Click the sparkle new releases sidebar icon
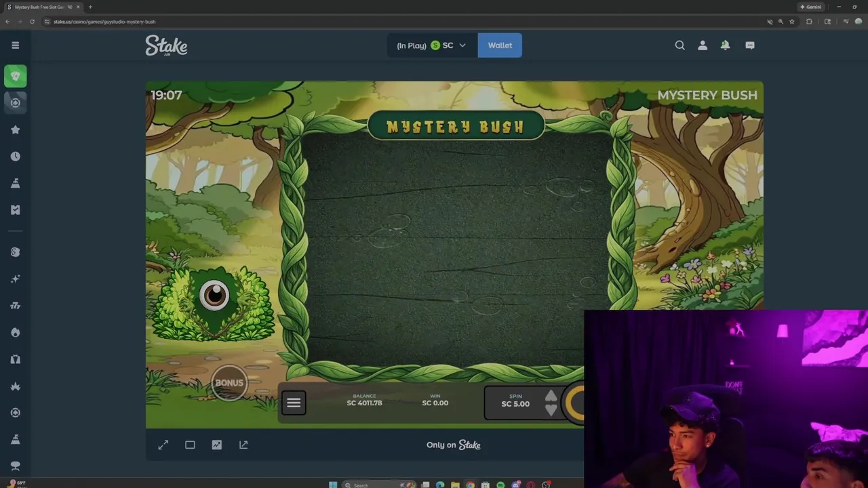The image size is (868, 488). [15, 279]
